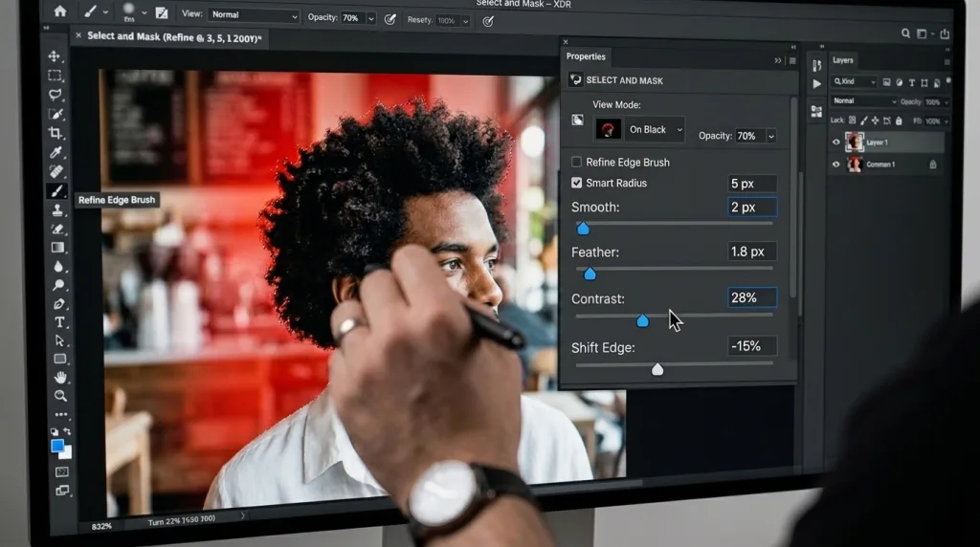
Task: Select the Move tool
Action: (55, 56)
